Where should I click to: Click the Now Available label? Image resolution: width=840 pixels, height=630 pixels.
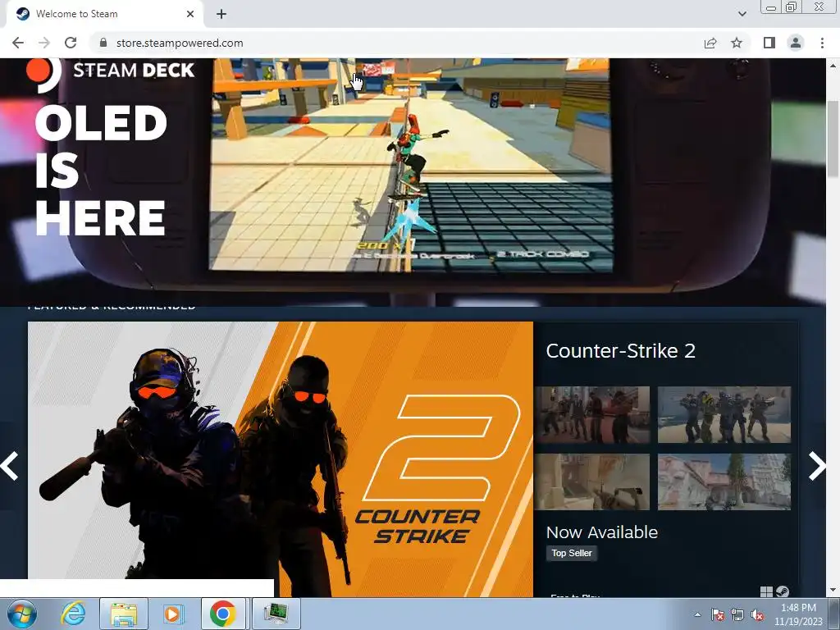(x=601, y=532)
